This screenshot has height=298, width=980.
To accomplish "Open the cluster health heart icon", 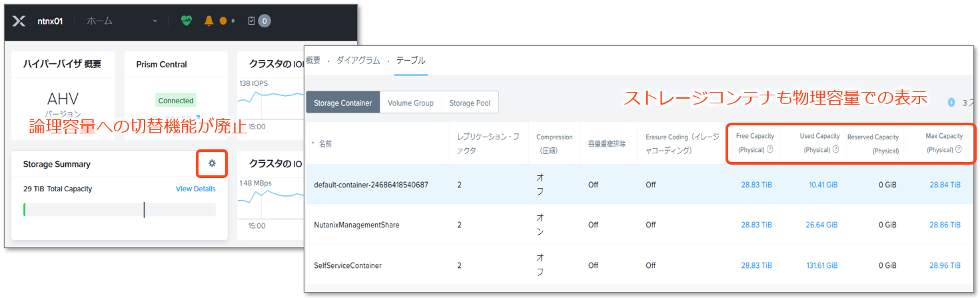I will [x=187, y=21].
